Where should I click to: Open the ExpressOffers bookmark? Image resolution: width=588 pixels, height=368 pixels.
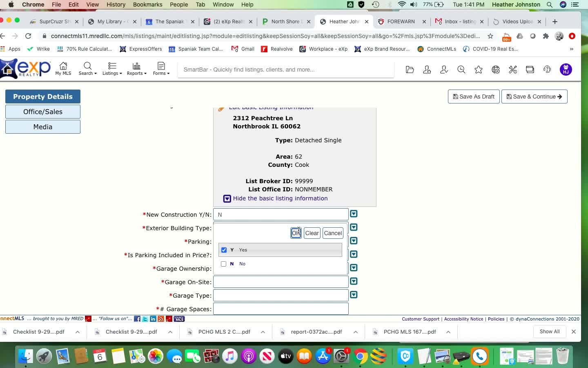pos(141,49)
